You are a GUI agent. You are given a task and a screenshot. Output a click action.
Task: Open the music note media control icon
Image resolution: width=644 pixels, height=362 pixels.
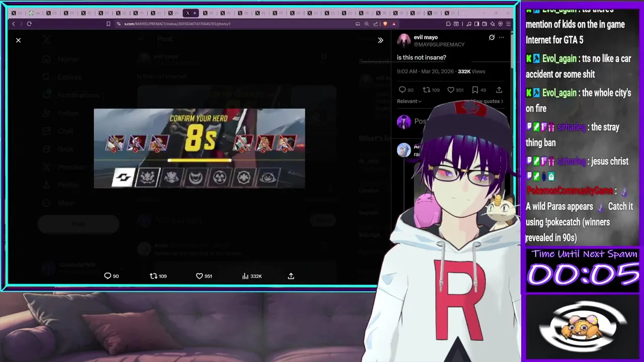(x=469, y=24)
